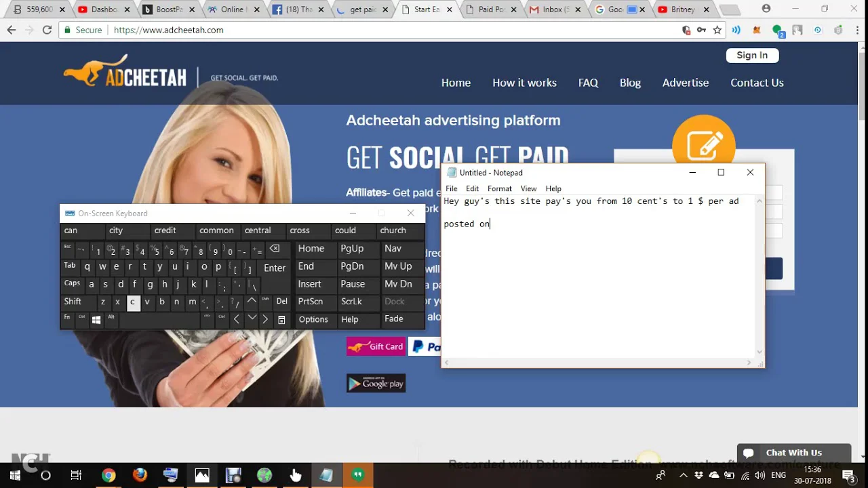Switch to Google Chrome in taskbar
Viewport: 868px width, 488px height.
108,475
